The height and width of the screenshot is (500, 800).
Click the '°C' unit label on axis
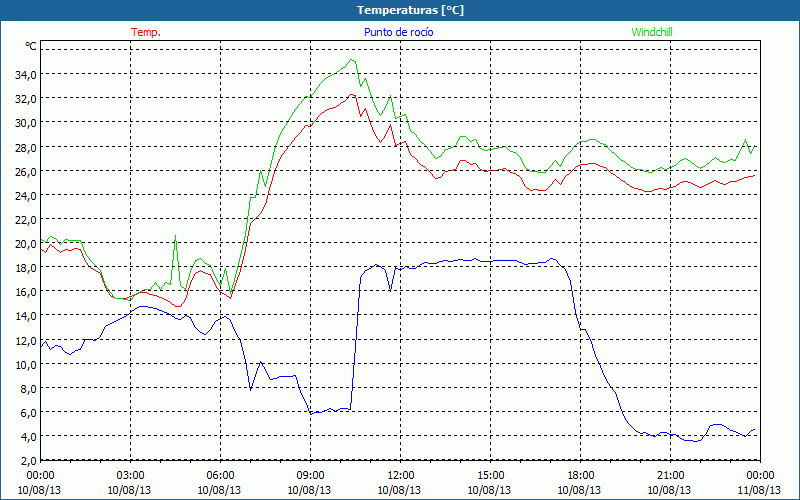pyautogui.click(x=31, y=46)
